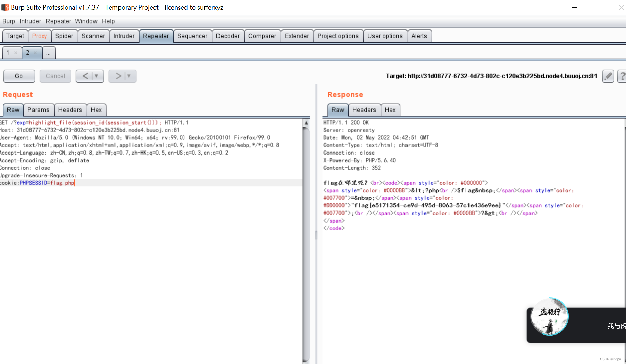Click the pencil icon to edit the target
626x364 pixels.
click(608, 76)
